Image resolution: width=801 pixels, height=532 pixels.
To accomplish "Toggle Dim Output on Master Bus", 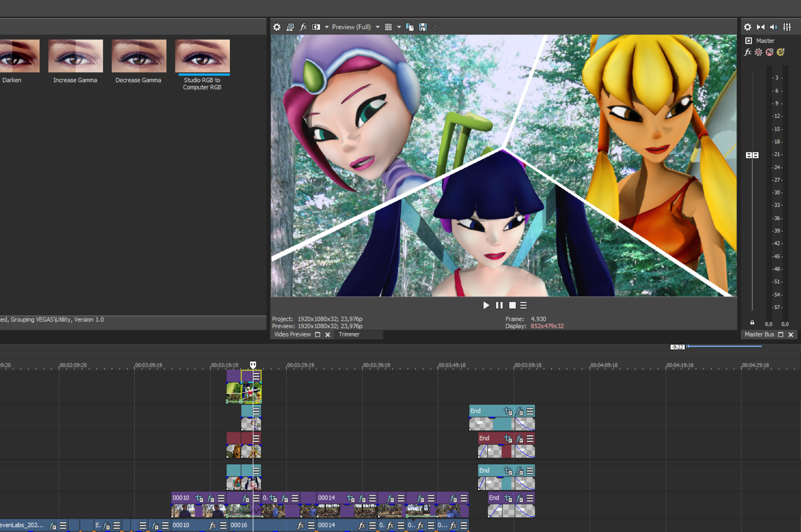I will [774, 27].
